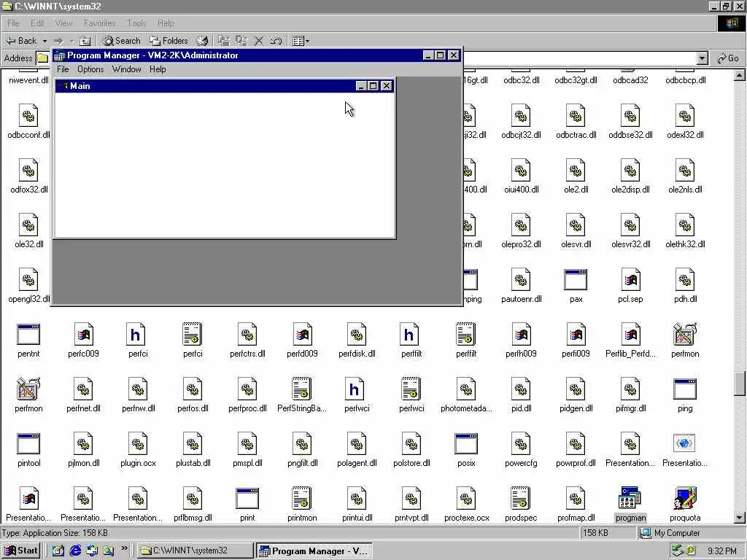
Task: Select the photometada... file icon
Action: (466, 389)
